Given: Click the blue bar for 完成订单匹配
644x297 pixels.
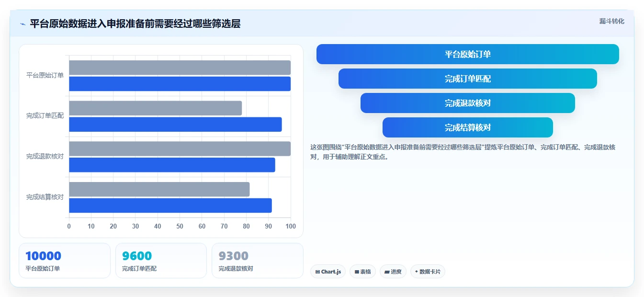Looking at the screenshot, I should (175, 125).
